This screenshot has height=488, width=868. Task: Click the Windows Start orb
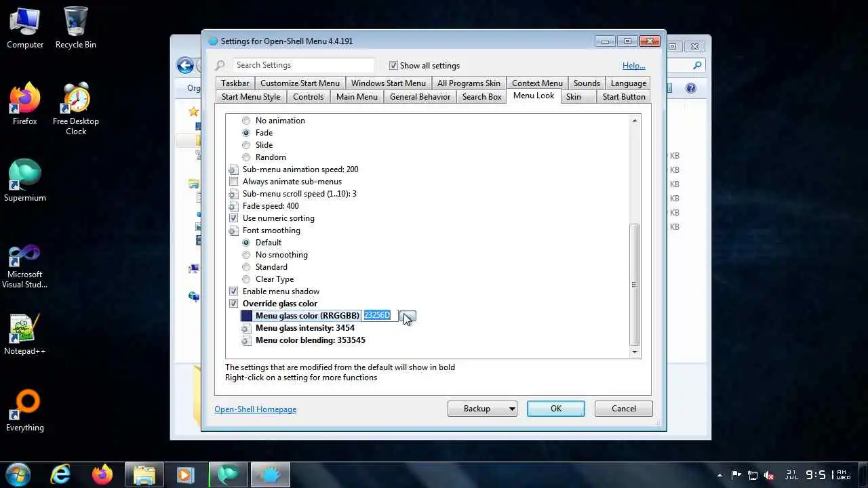click(x=18, y=474)
